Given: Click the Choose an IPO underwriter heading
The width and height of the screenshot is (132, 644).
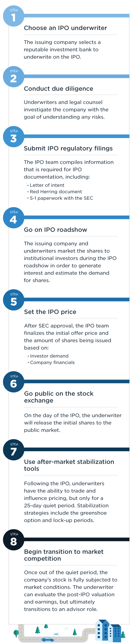Looking at the screenshot, I should (66, 28).
